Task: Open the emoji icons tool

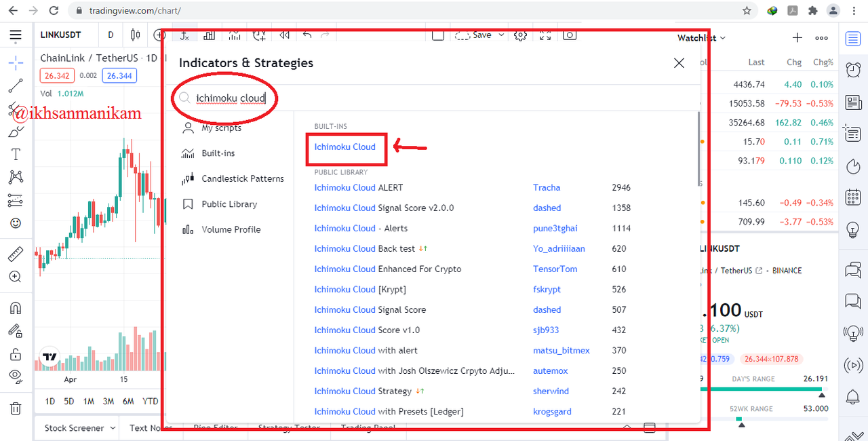Action: coord(16,223)
